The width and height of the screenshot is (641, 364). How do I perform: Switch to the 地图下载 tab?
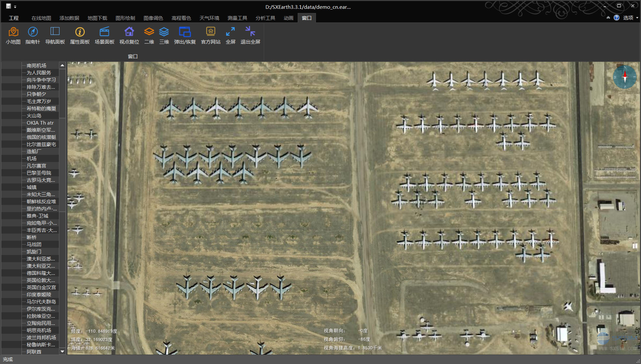click(x=97, y=18)
